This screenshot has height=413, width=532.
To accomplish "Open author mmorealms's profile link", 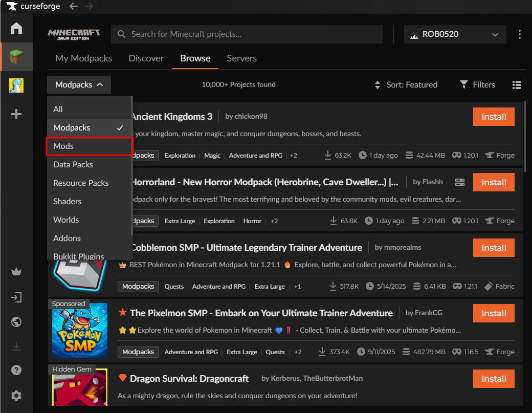I will (403, 247).
